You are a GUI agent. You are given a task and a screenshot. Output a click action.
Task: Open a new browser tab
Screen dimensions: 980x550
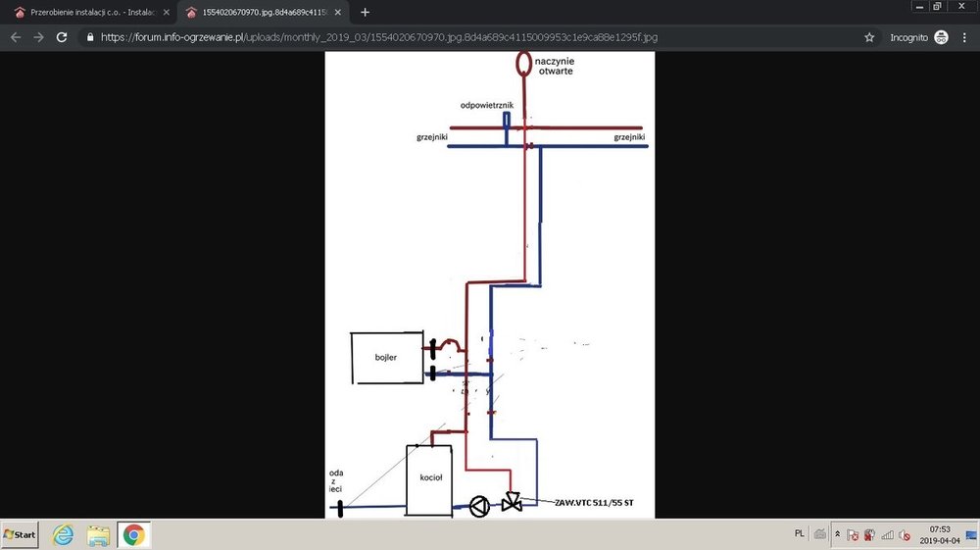pos(366,12)
